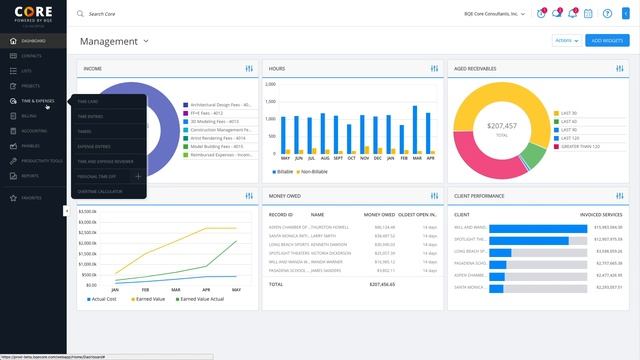Open the Lists sidebar icon
This screenshot has width=640, height=360.
tap(13, 71)
